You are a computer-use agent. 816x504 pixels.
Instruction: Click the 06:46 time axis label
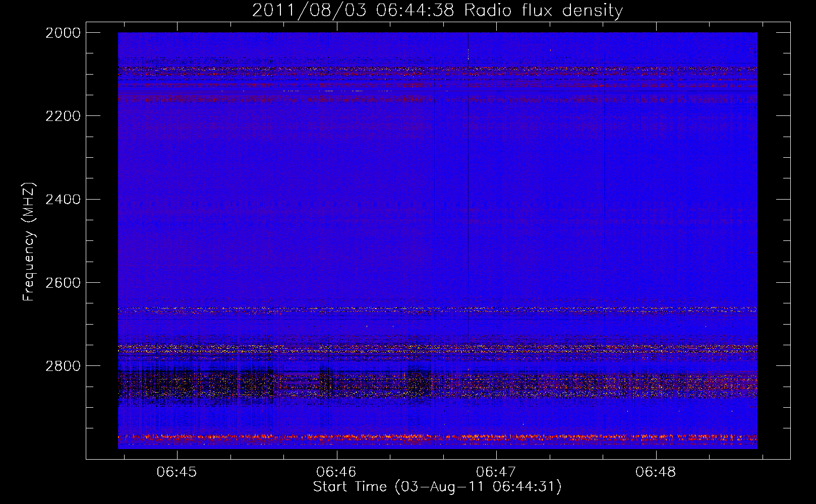pos(336,472)
